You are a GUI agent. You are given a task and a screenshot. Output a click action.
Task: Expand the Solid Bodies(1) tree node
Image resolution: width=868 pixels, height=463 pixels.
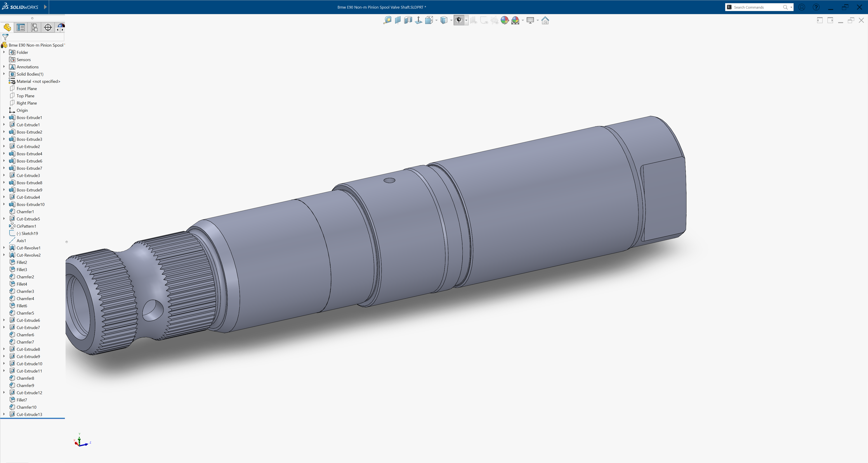[4, 74]
